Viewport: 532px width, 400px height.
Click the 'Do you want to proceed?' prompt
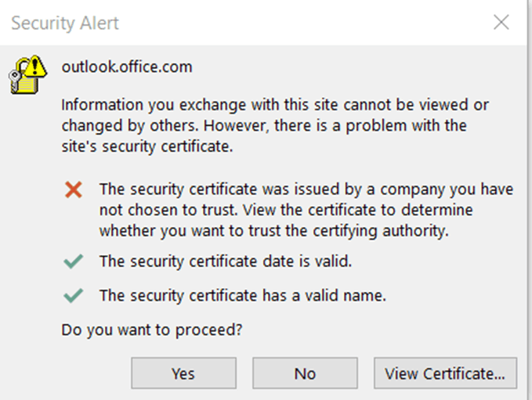151,330
